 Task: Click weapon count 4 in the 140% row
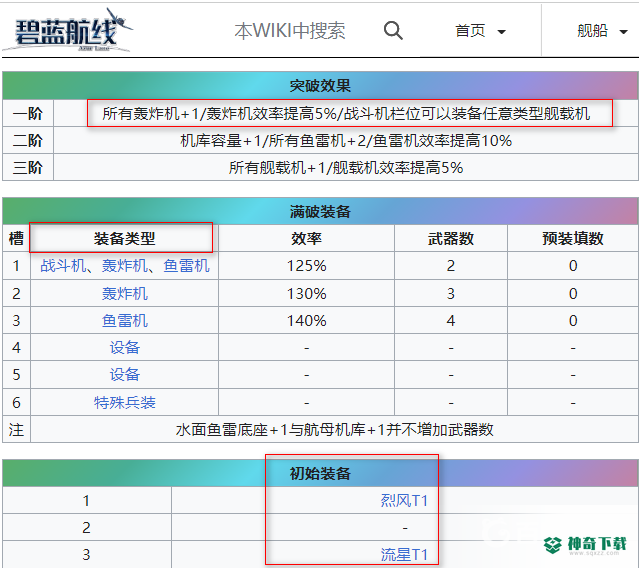[x=451, y=321]
